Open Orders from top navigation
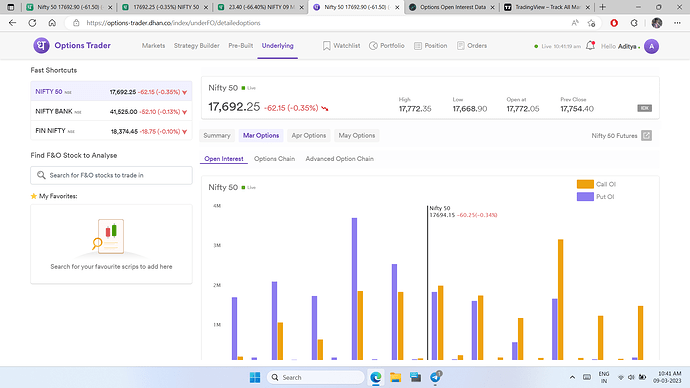 (x=472, y=46)
